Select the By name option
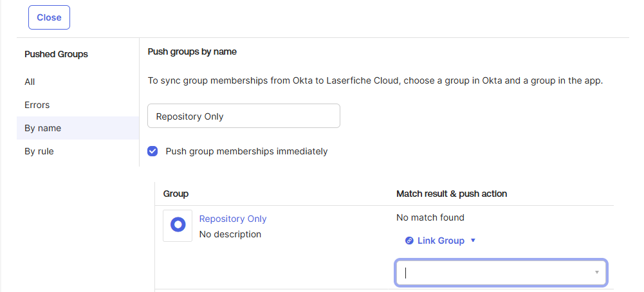 point(42,128)
